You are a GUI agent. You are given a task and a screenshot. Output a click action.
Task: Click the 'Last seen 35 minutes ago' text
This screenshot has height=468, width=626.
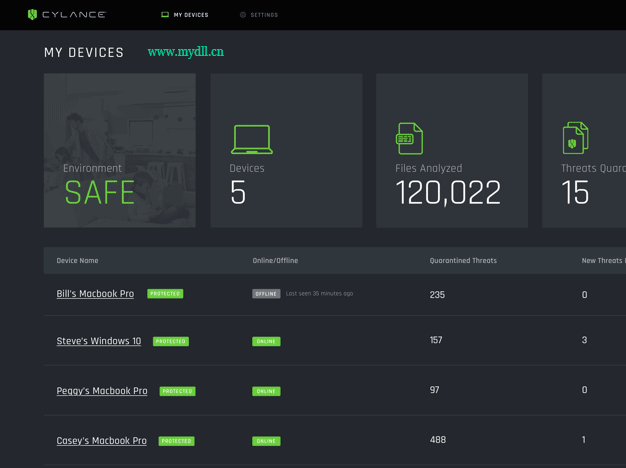(319, 293)
